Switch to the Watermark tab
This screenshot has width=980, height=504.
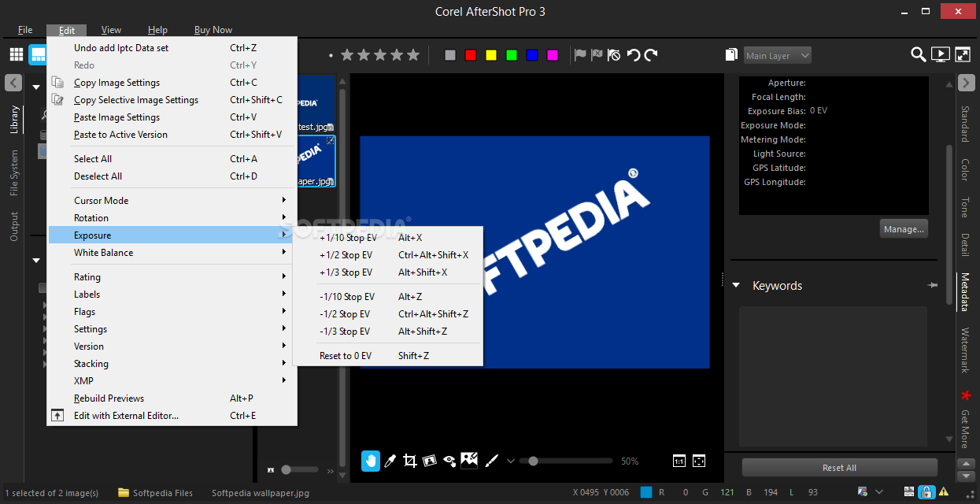coord(965,350)
